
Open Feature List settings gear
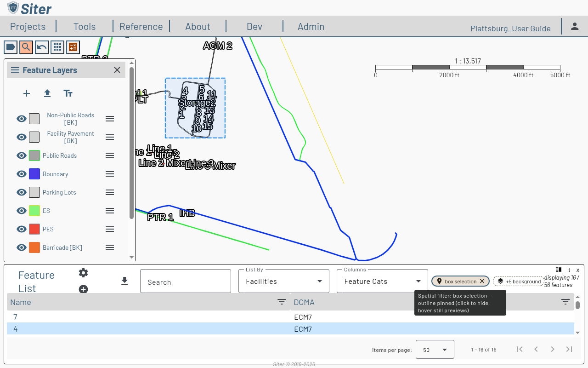[83, 273]
